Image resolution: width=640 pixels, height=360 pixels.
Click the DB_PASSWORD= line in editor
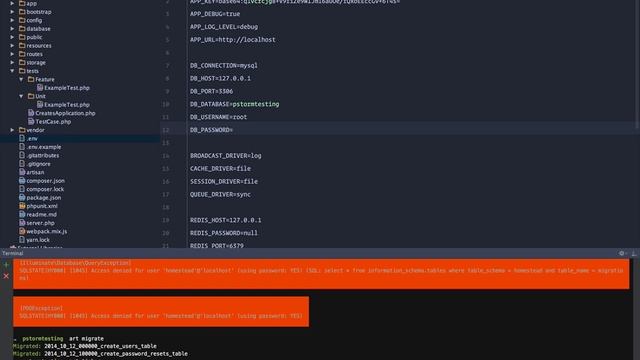[x=211, y=130]
